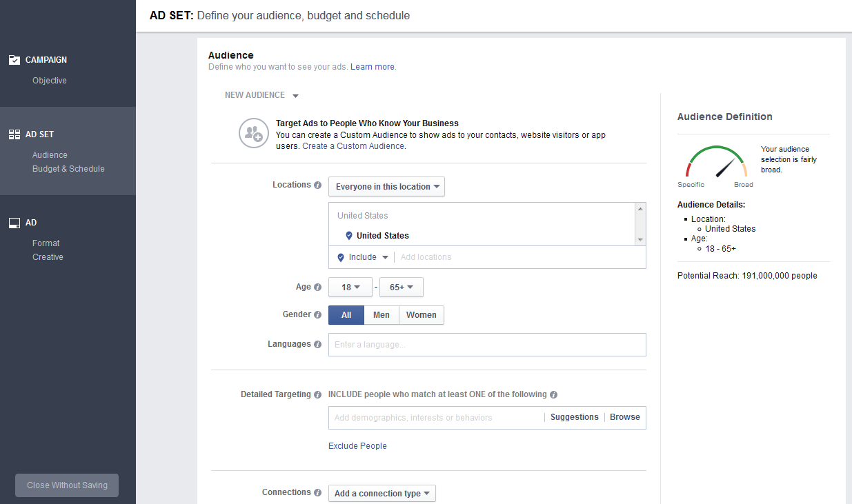The image size is (852, 504).
Task: Switch to the Audience section
Action: click(49, 154)
